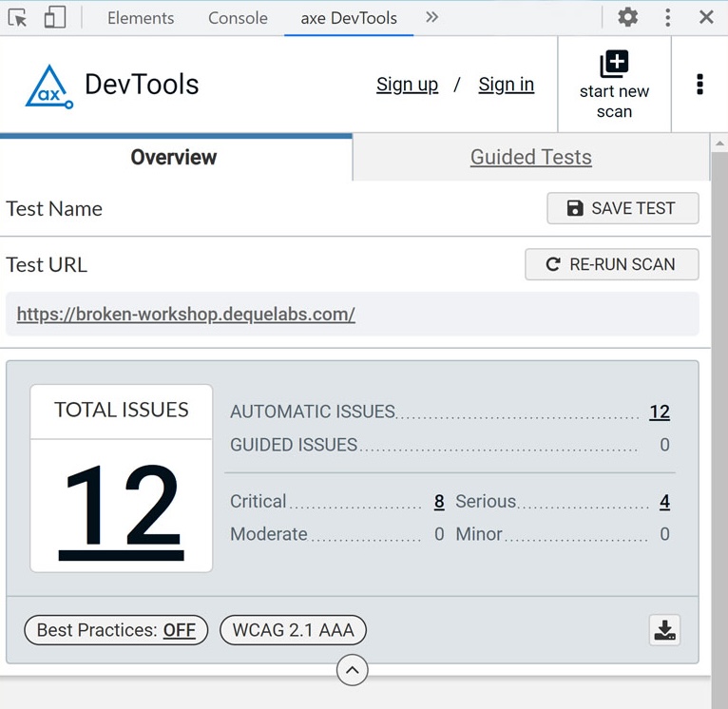Start a new scan
This screenshot has height=709, width=728.
point(614,85)
